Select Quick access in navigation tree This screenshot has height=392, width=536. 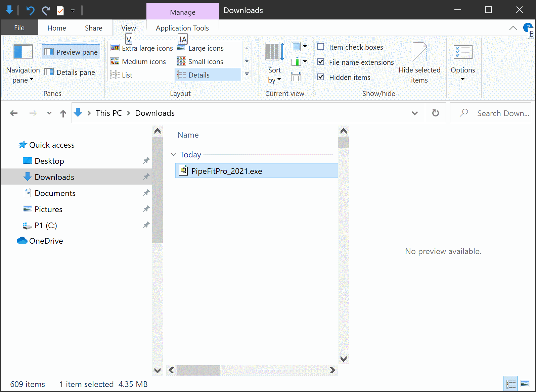52,145
